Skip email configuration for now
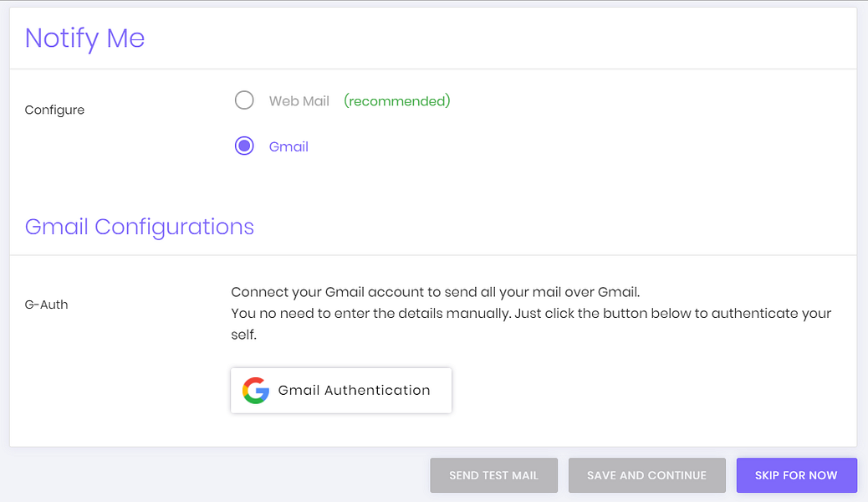 click(x=796, y=474)
